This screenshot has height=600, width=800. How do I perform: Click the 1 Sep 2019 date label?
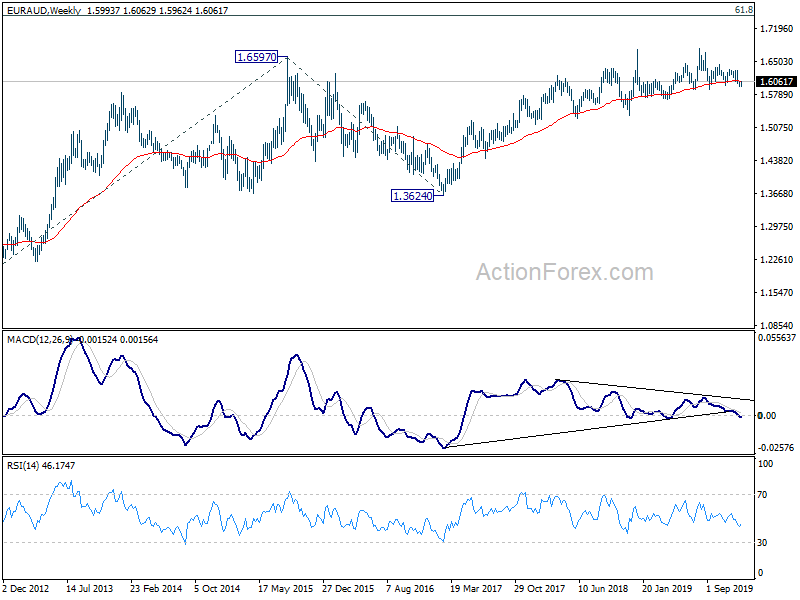[x=730, y=588]
